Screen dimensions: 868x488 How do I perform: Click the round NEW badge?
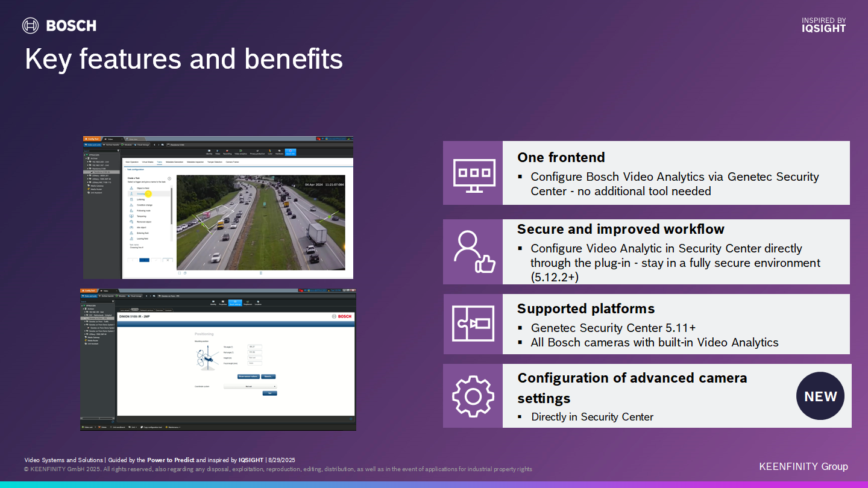coord(820,396)
